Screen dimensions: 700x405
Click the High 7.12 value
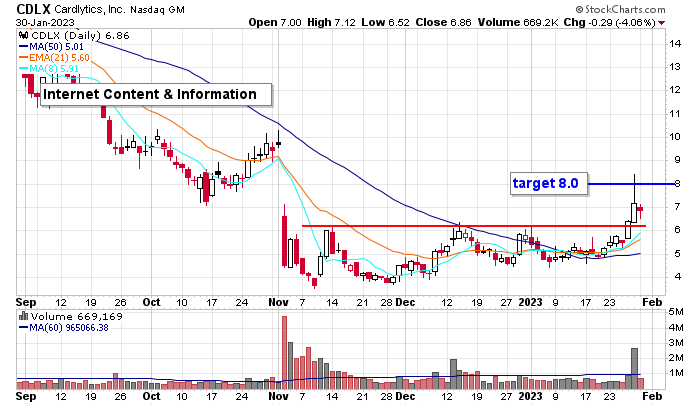coord(331,22)
